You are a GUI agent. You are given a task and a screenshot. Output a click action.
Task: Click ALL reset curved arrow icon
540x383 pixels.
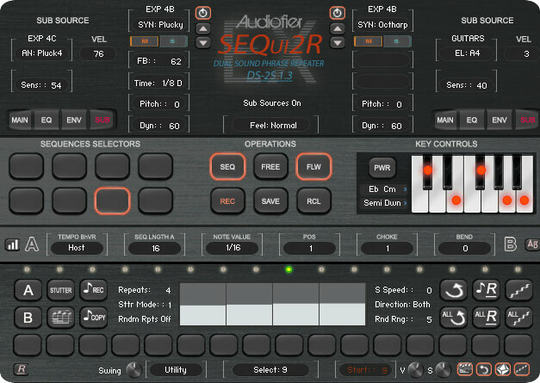pyautogui.click(x=454, y=317)
